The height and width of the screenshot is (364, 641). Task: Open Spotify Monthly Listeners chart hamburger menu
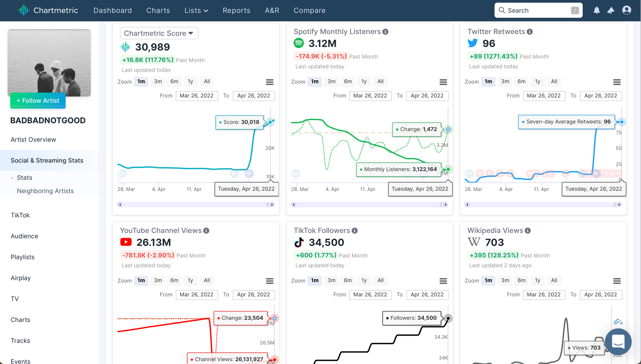[443, 82]
